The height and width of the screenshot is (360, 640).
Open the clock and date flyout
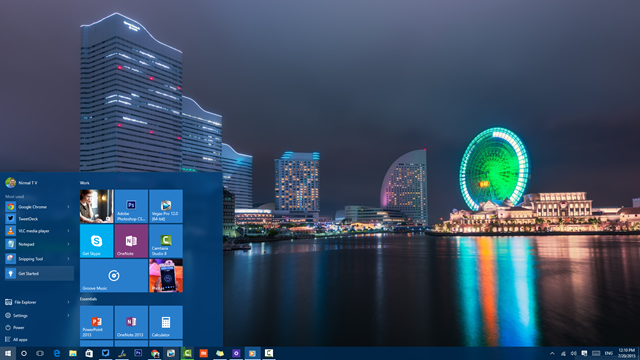click(627, 353)
